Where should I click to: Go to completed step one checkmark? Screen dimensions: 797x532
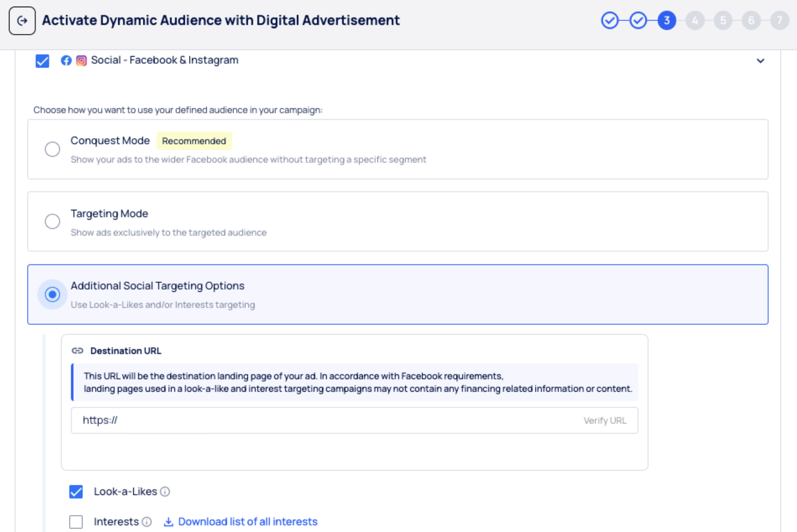(609, 20)
